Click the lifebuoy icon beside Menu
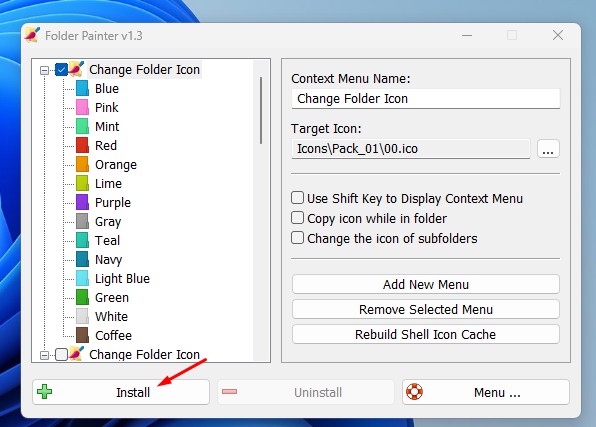The width and height of the screenshot is (596, 427). pyautogui.click(x=414, y=392)
